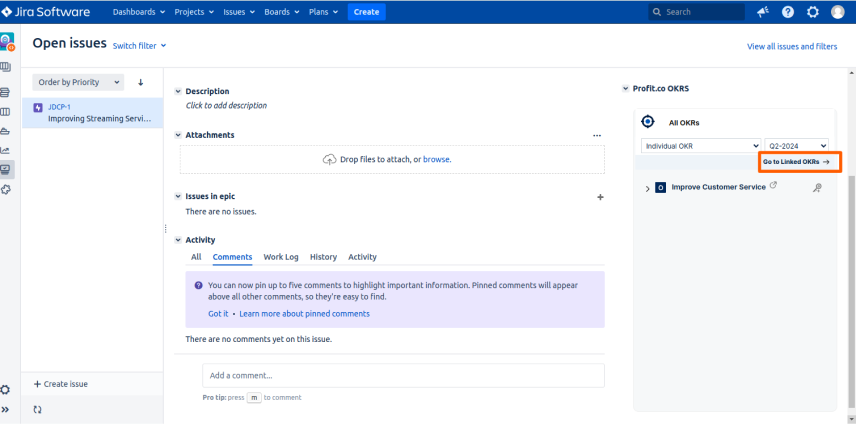The width and height of the screenshot is (856, 424).
Task: Click Go to Linked OKRs
Action: click(x=796, y=162)
